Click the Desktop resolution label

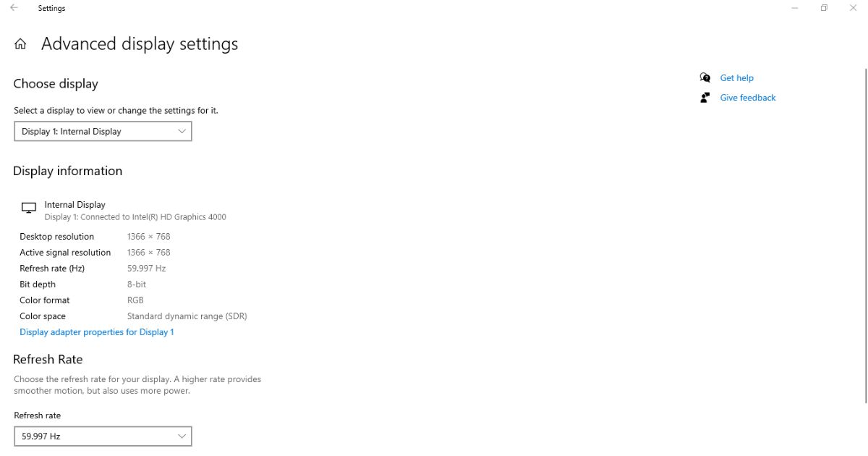pyautogui.click(x=57, y=237)
